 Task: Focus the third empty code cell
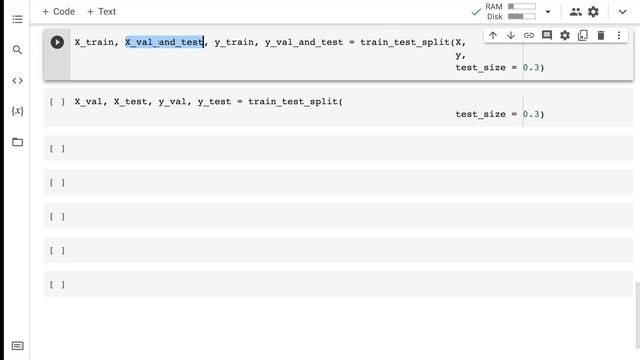pos(338,216)
